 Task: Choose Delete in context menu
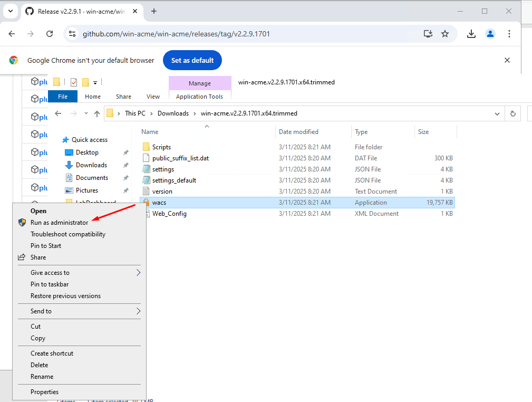80,365
